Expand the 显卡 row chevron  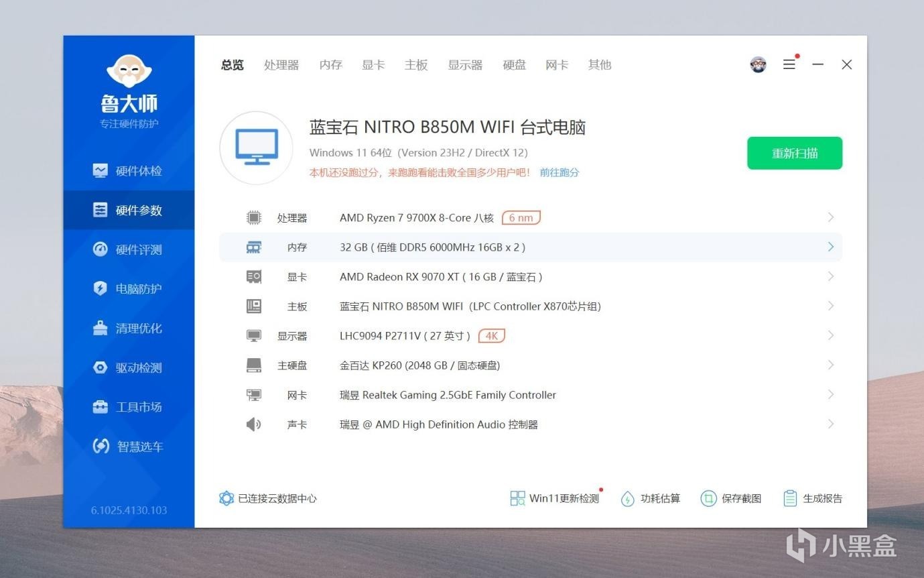coord(831,276)
